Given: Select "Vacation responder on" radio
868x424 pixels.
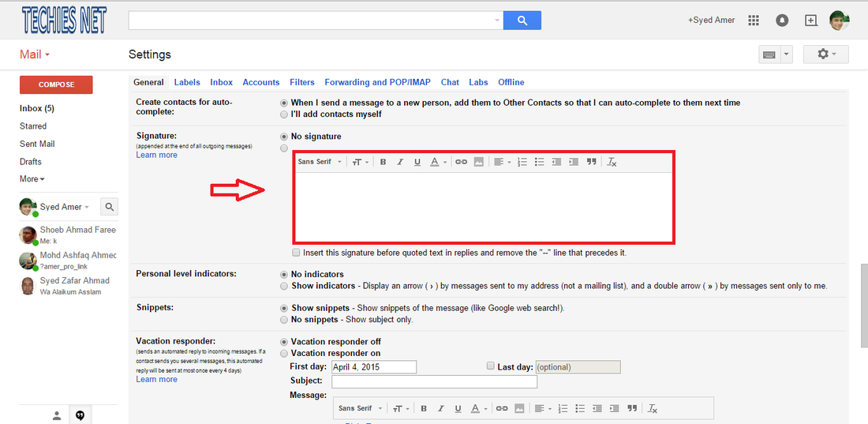Looking at the screenshot, I should click(284, 354).
